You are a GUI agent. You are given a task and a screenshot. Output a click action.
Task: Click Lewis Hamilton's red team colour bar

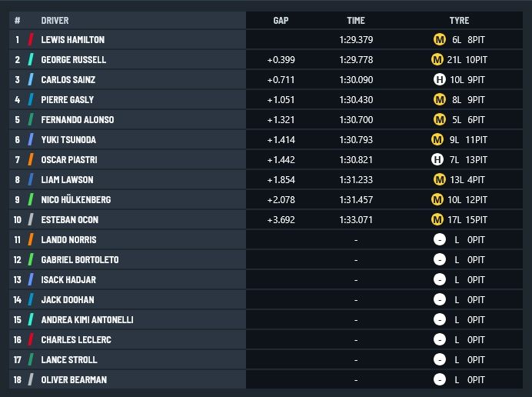click(x=31, y=40)
